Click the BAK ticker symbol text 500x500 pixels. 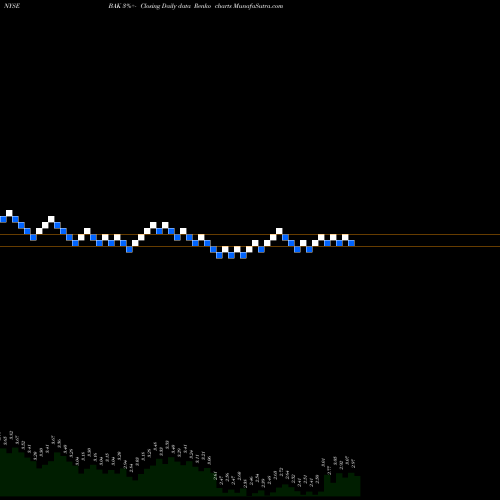(114, 6)
